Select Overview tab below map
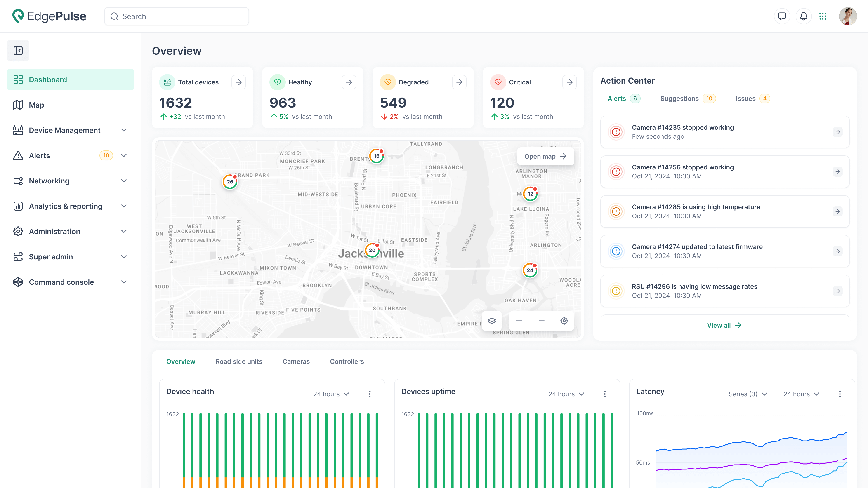 tap(181, 361)
